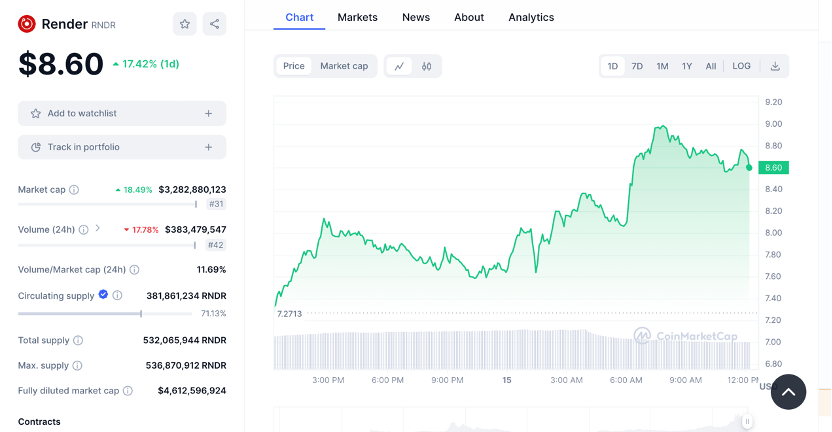Toggle the LOG scale option

741,66
